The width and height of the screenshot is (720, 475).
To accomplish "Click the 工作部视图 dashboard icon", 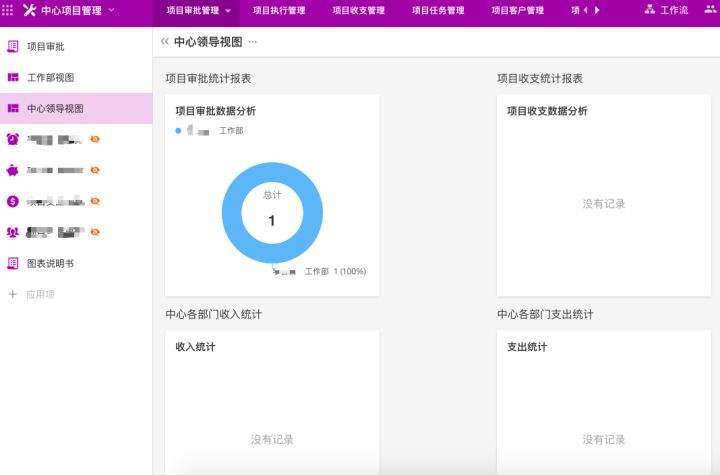I will (13, 78).
